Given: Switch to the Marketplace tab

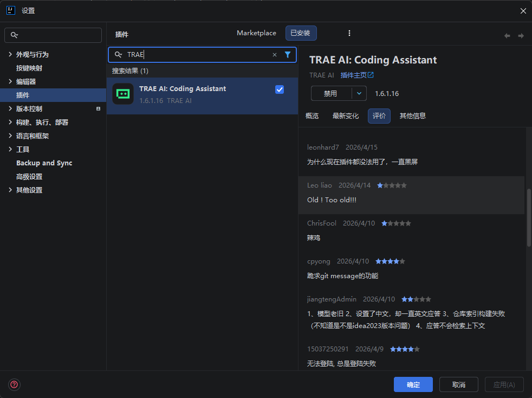Looking at the screenshot, I should pyautogui.click(x=256, y=33).
